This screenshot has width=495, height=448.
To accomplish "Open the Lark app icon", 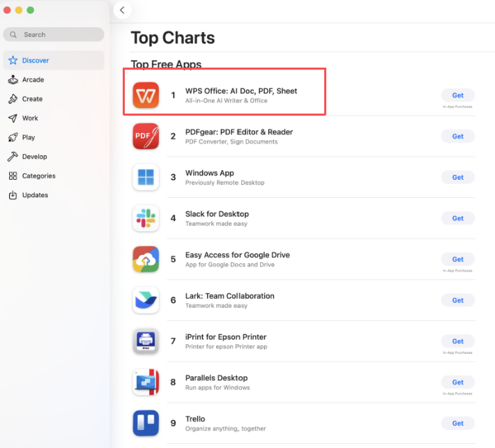I will (146, 300).
